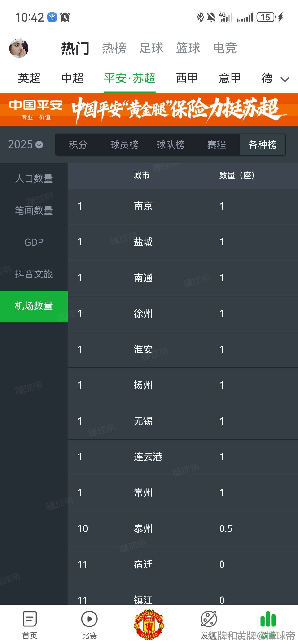Switch to the 足球 top tab
298x644 pixels.
click(x=151, y=48)
